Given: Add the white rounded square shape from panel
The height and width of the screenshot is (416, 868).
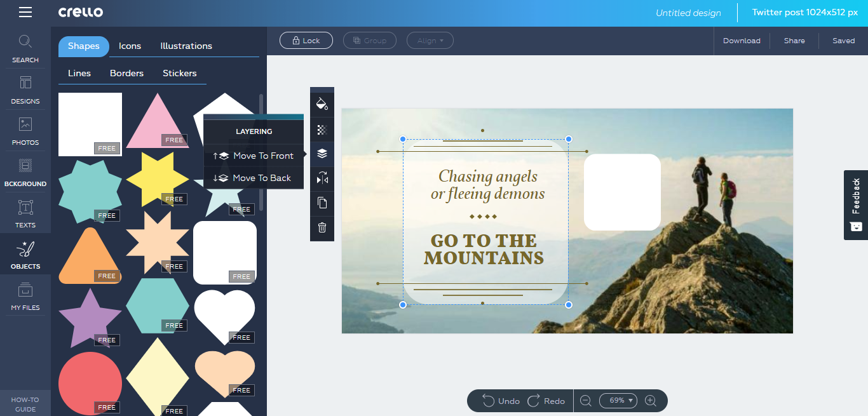Looking at the screenshot, I should point(225,252).
